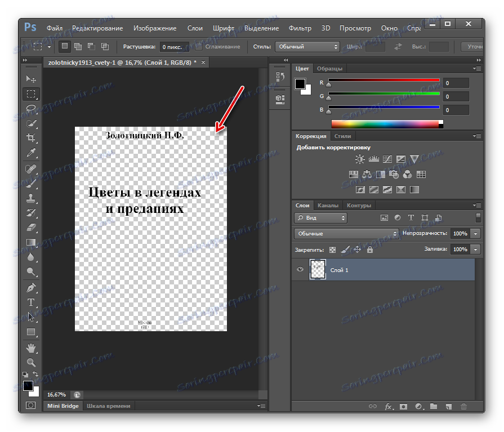Open the Изображение menu
Viewport: 504px width, 432px height.
[x=155, y=28]
